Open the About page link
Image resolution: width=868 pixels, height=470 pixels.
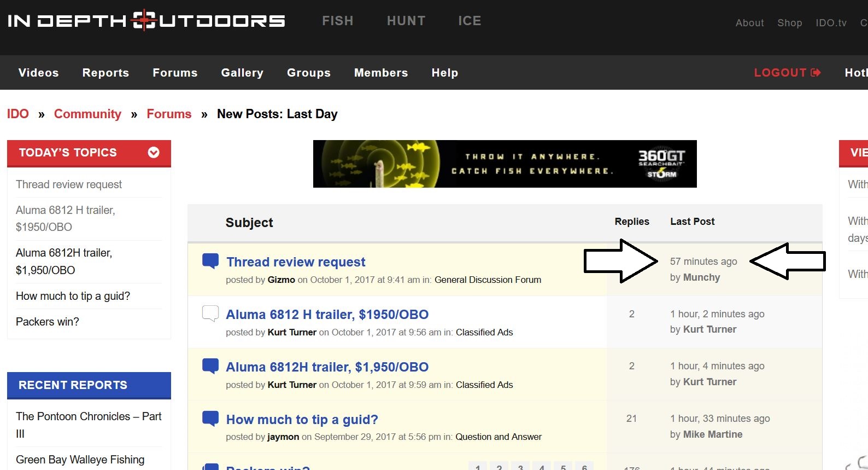click(749, 23)
